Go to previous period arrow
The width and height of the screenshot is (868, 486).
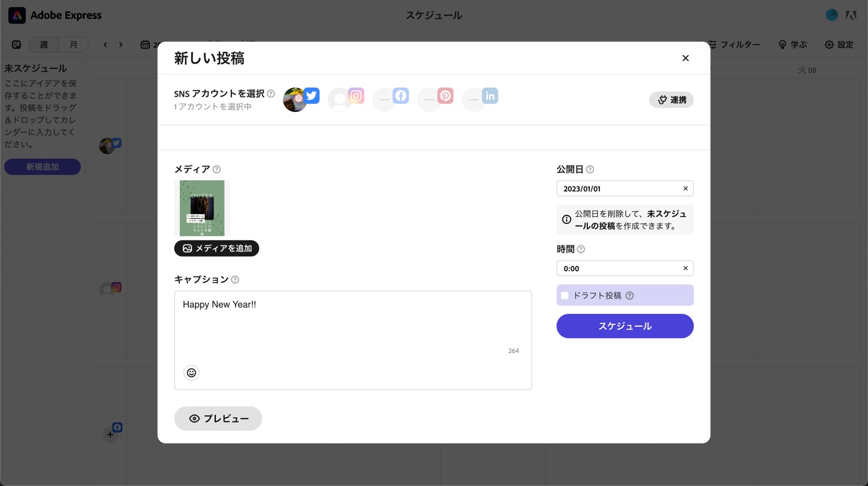105,45
